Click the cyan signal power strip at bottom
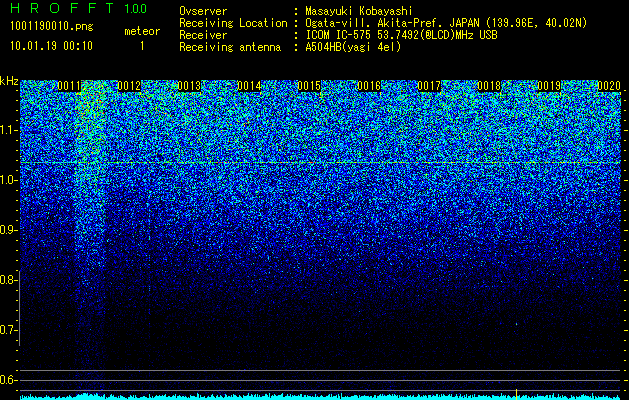Viewport: 629px width, 400px height. tap(320, 397)
